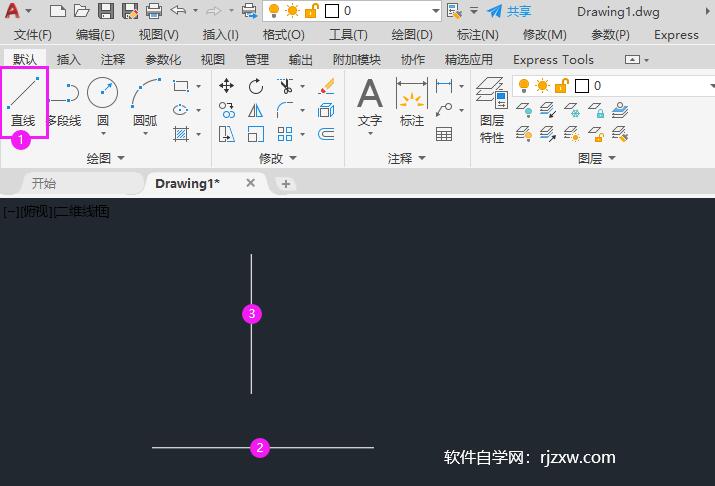Expand the 图层 panel
This screenshot has width=715, height=486.
point(596,158)
